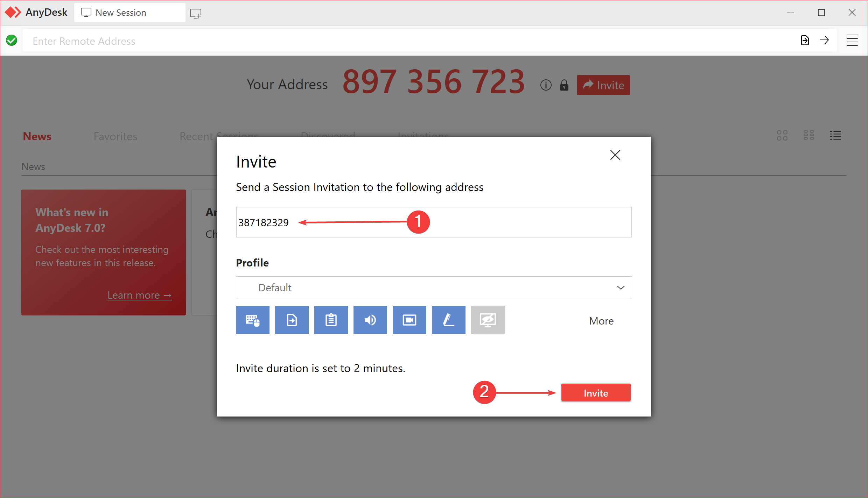Switch to the Favorites tab
Screen dimensions: 868x498
(x=115, y=136)
